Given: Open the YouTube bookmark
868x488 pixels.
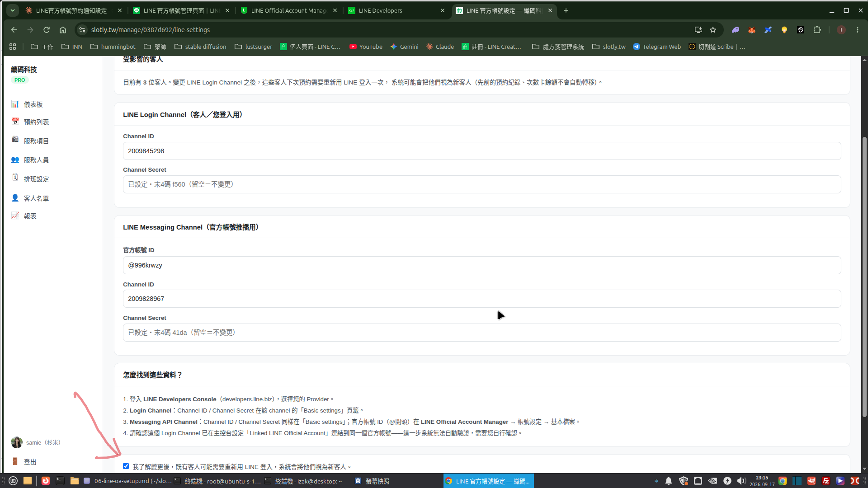Looking at the screenshot, I should [366, 47].
